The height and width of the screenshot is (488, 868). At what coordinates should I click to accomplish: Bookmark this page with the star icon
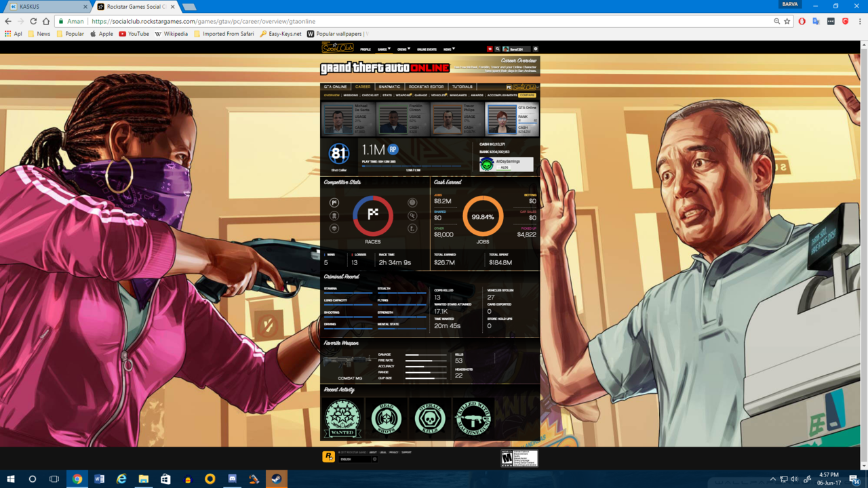pyautogui.click(x=787, y=21)
